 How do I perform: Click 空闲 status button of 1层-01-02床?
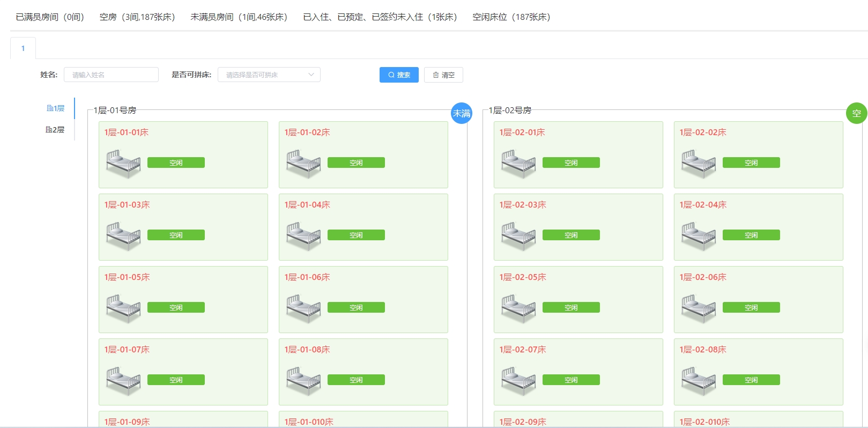pos(356,163)
